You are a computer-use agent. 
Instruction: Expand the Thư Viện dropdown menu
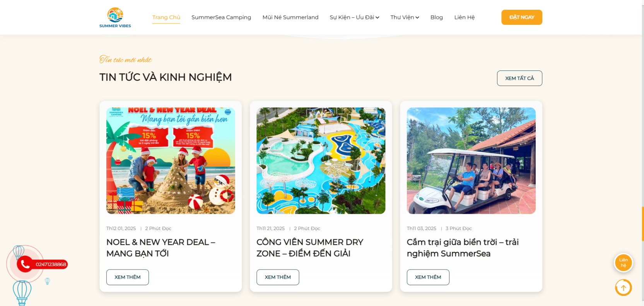click(x=405, y=17)
